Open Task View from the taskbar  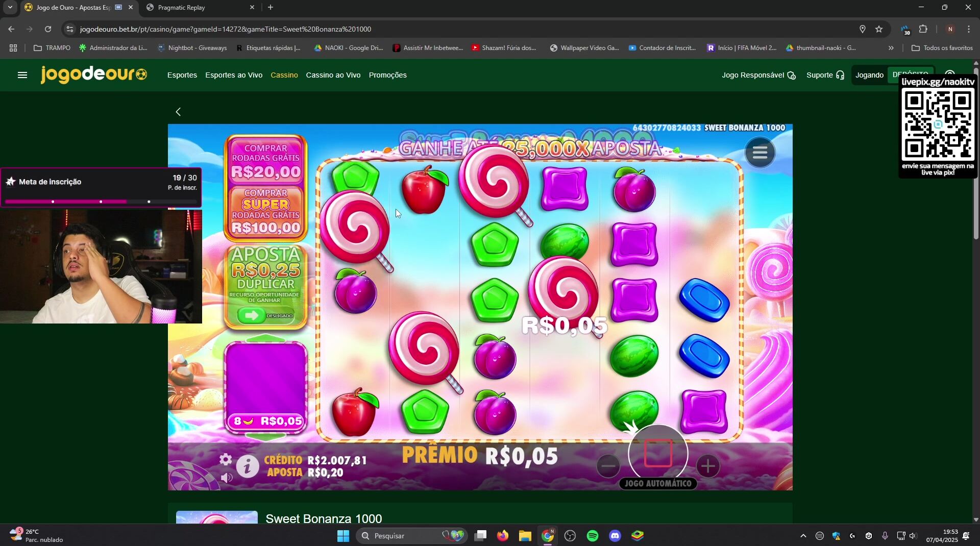480,536
